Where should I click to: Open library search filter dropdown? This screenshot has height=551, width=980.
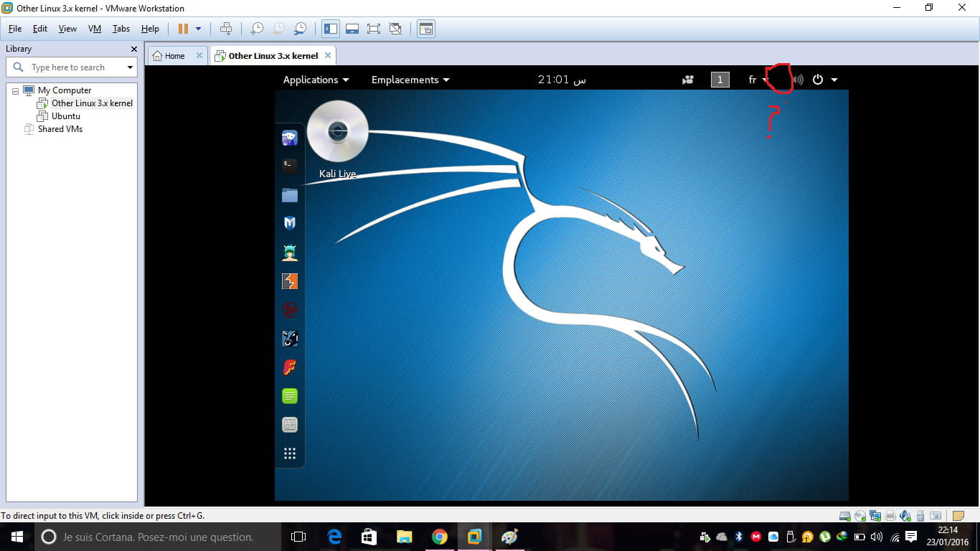pos(130,67)
